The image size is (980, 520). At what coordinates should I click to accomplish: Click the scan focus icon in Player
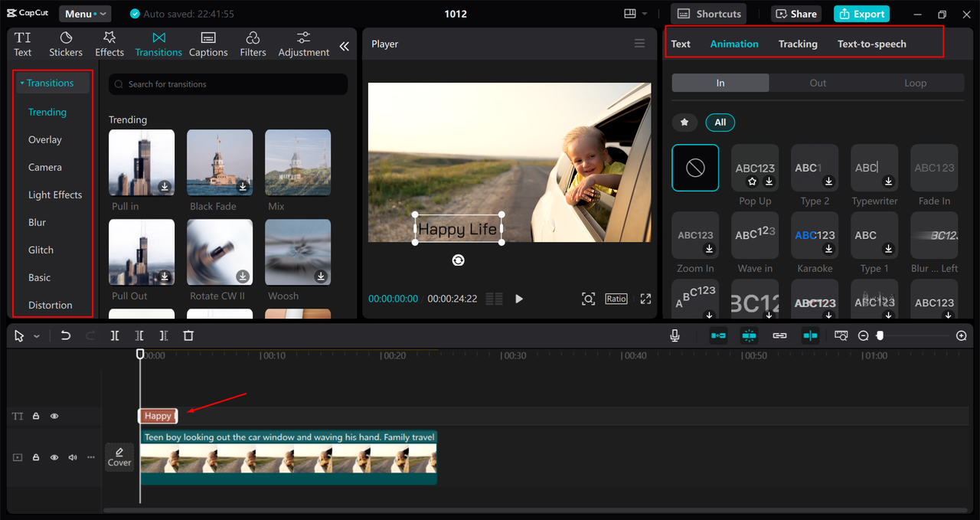point(588,299)
